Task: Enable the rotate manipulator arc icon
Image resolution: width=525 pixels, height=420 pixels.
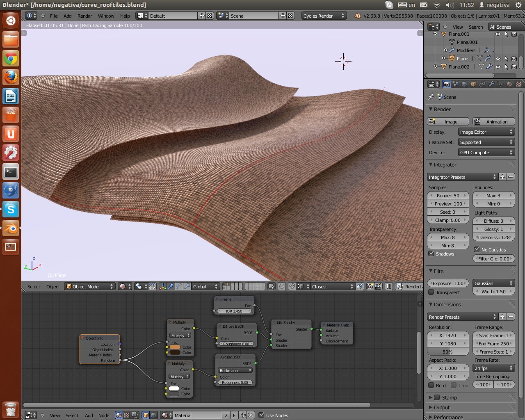Action: pos(179,286)
